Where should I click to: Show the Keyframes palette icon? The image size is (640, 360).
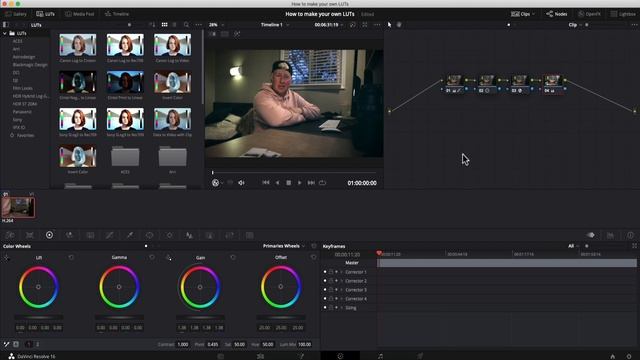[x=590, y=235]
